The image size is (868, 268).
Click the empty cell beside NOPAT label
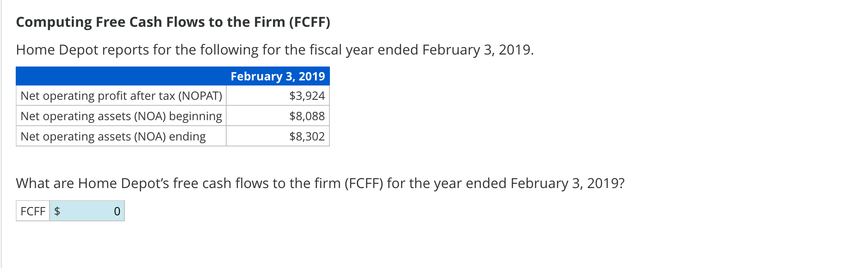(250, 96)
